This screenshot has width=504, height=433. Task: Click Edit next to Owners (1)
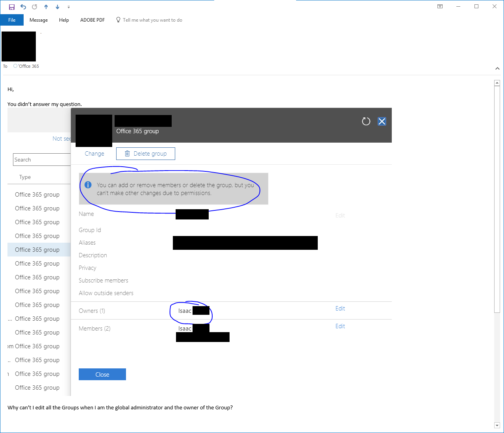click(x=340, y=308)
